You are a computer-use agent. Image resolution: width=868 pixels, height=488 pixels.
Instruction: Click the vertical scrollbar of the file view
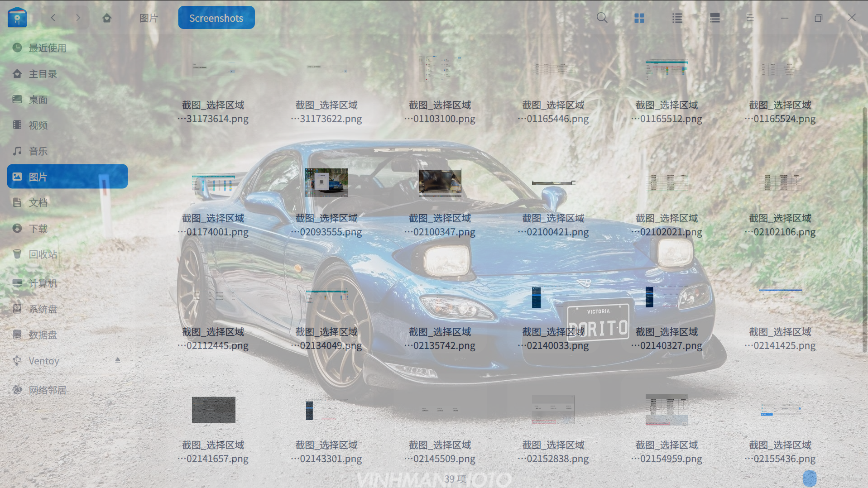click(x=864, y=230)
